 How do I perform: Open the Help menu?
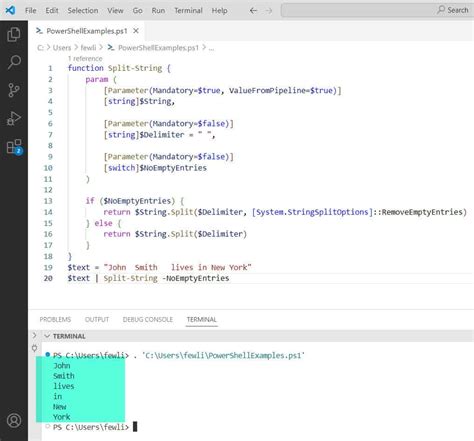pyautogui.click(x=219, y=11)
